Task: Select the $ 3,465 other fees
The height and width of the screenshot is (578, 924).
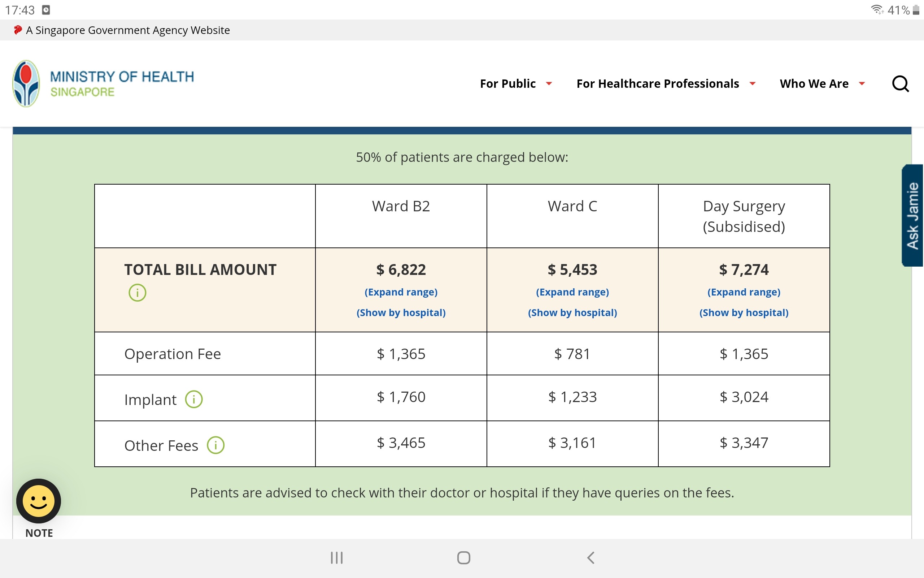Action: (x=401, y=443)
